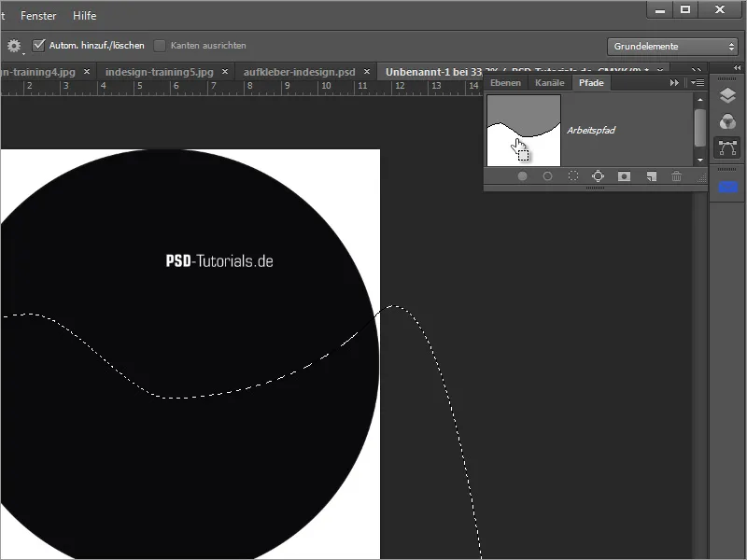Collapse the side dock double arrows
The width and height of the screenshot is (747, 560).
point(737,68)
